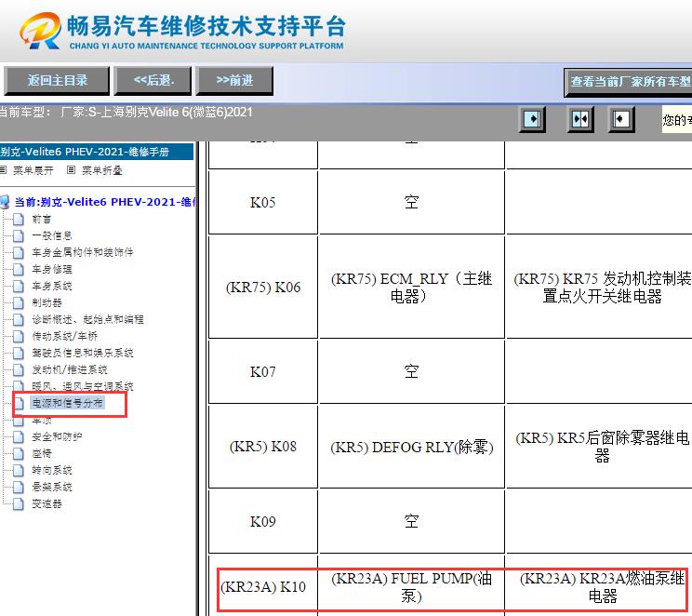Open 驾驶员信息和娱乐系统 tree item
Image resolution: width=692 pixels, height=616 pixels.
pos(83,354)
